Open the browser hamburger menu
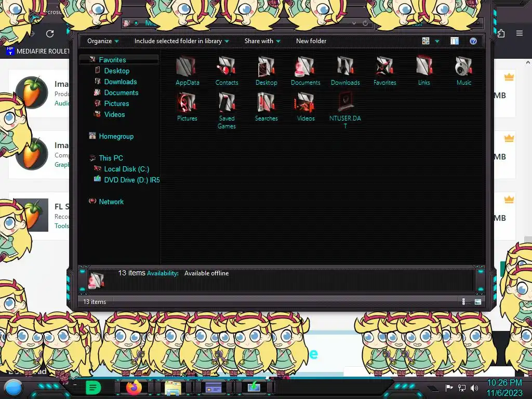 [520, 33]
